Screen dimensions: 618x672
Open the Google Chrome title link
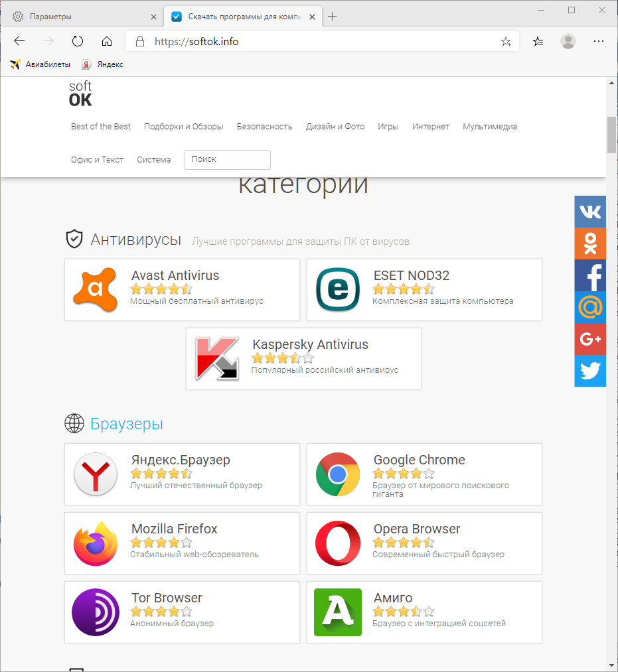[420, 460]
